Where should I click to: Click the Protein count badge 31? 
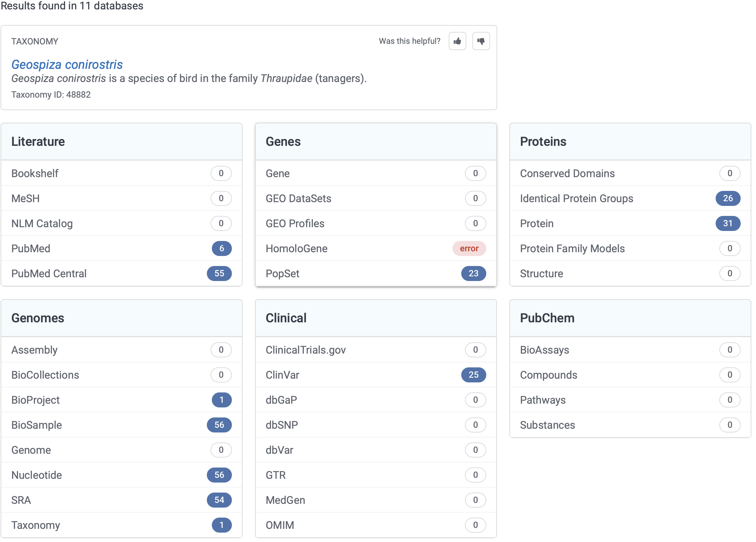[728, 223]
